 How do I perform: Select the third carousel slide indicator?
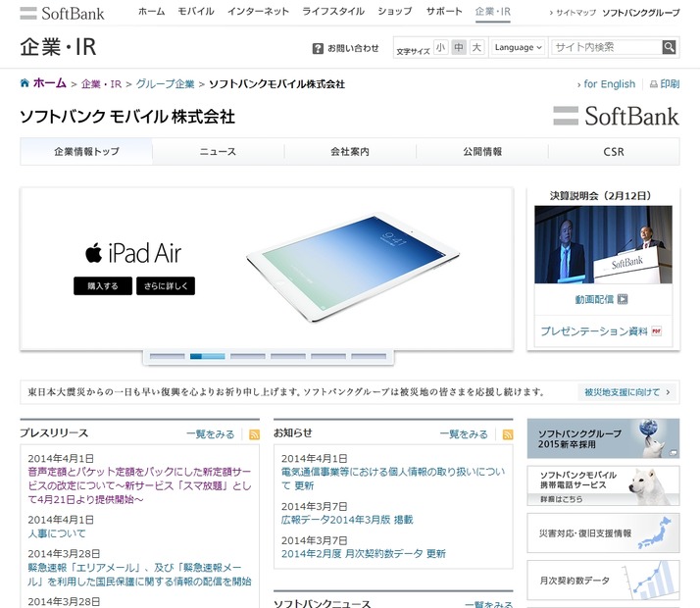click(x=248, y=356)
